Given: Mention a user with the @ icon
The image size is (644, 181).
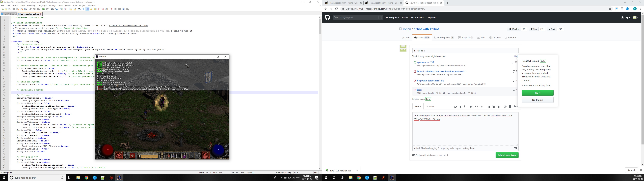Looking at the screenshot, I should [505, 106].
